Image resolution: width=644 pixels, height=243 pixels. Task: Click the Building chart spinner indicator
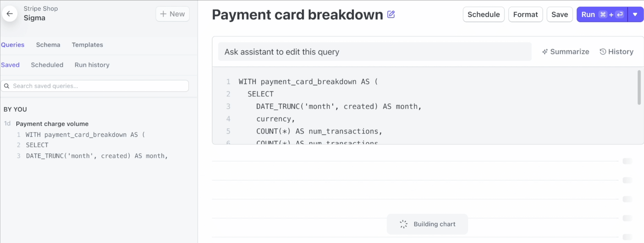tap(403, 224)
